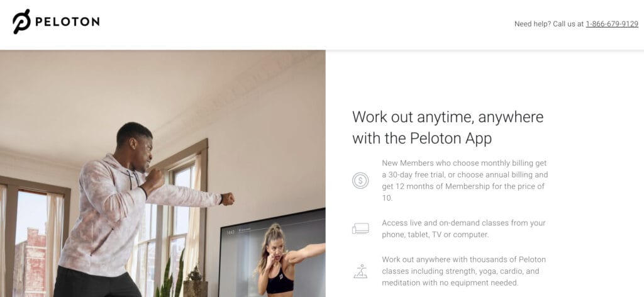Click the Peloton logo on instructor's top
This screenshot has width=644, height=297.
(x=281, y=276)
